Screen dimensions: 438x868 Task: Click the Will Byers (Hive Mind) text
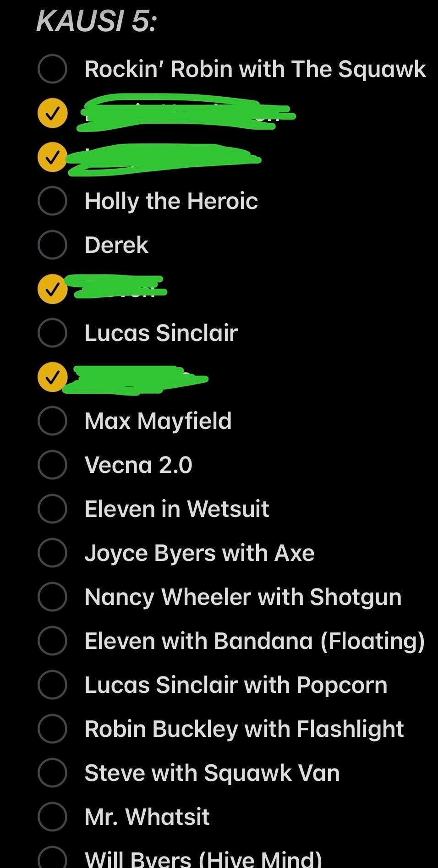(x=203, y=859)
